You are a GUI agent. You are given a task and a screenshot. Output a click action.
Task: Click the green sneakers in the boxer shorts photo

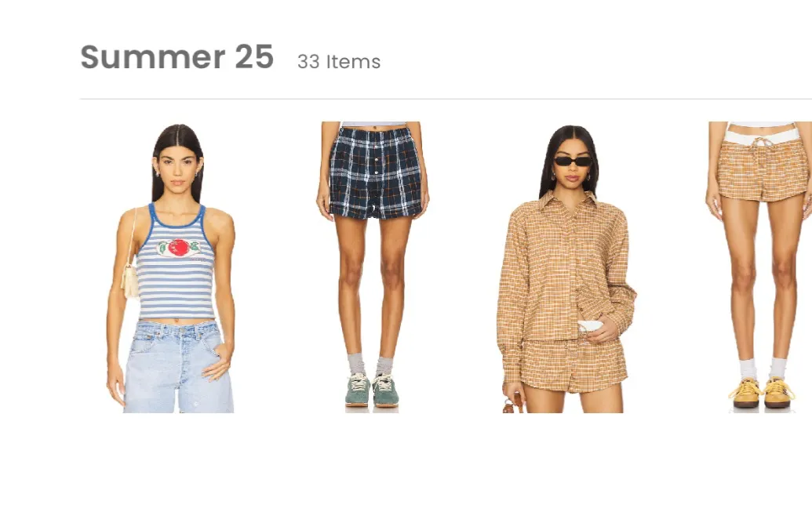[x=372, y=390]
